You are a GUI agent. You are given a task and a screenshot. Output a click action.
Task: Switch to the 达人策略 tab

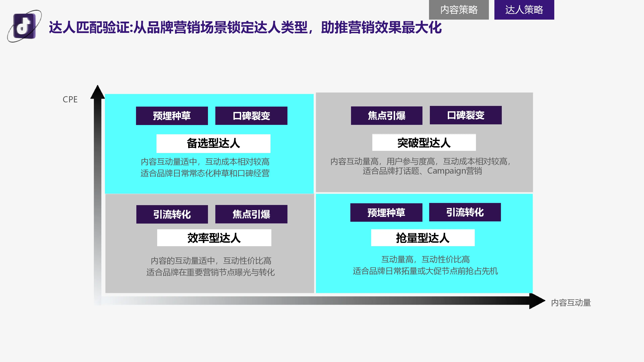(x=524, y=10)
